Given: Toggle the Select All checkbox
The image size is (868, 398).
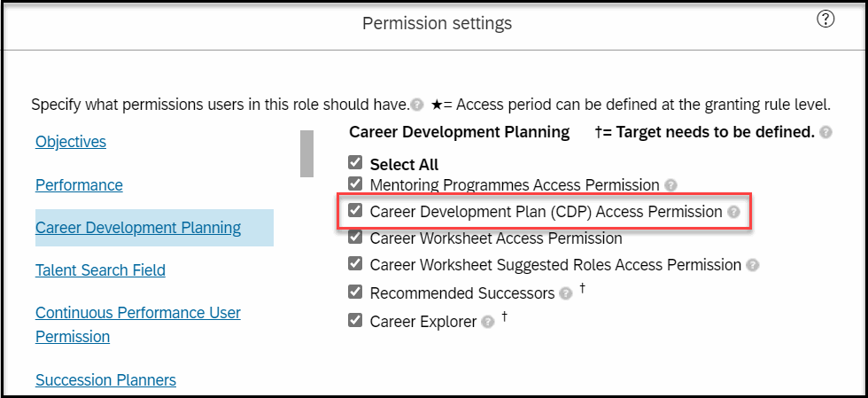Looking at the screenshot, I should tap(355, 162).
